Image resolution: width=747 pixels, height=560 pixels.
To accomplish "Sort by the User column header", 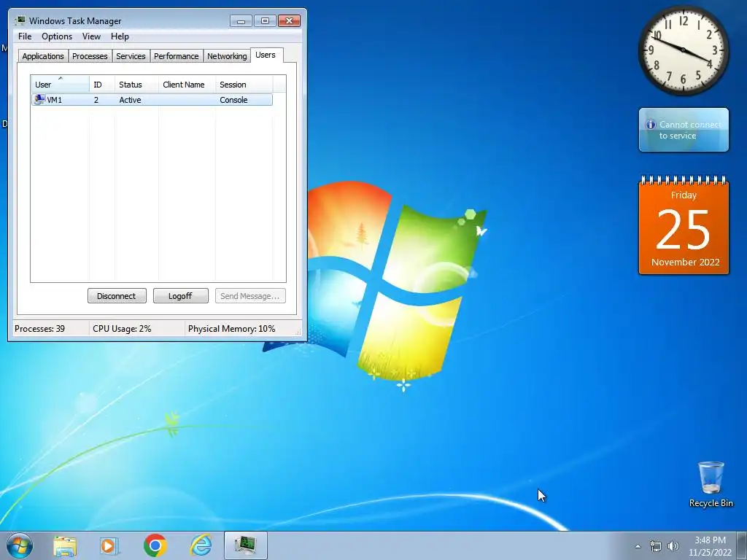I will point(60,84).
